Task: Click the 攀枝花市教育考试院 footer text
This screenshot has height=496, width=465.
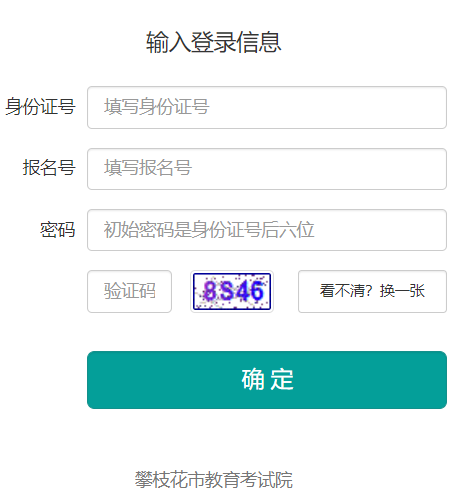Action: [214, 480]
